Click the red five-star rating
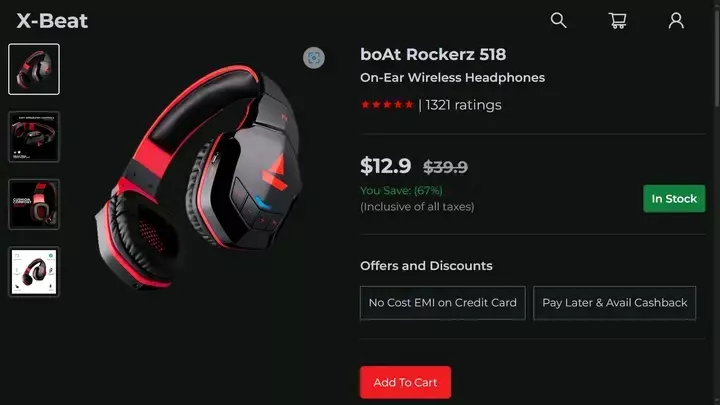 (387, 105)
